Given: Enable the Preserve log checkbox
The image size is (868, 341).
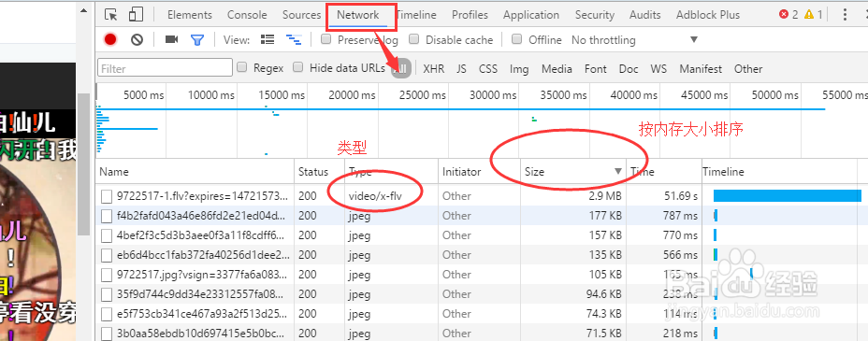Looking at the screenshot, I should (326, 39).
